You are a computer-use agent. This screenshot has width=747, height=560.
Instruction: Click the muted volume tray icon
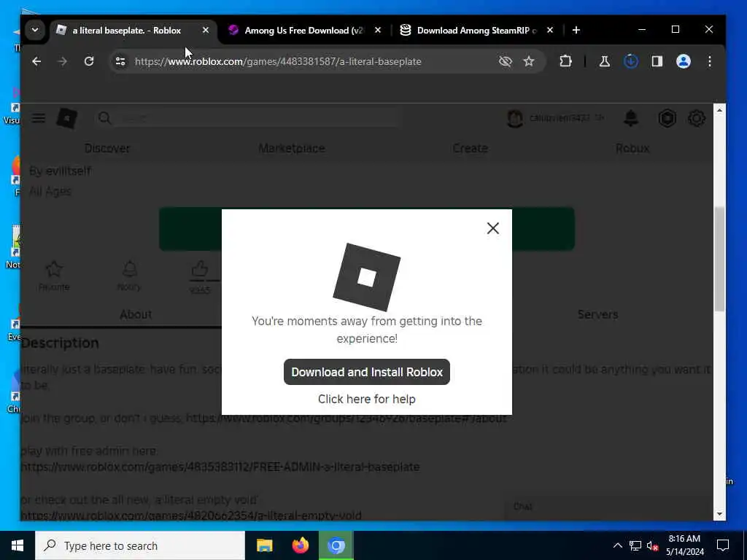(x=653, y=545)
